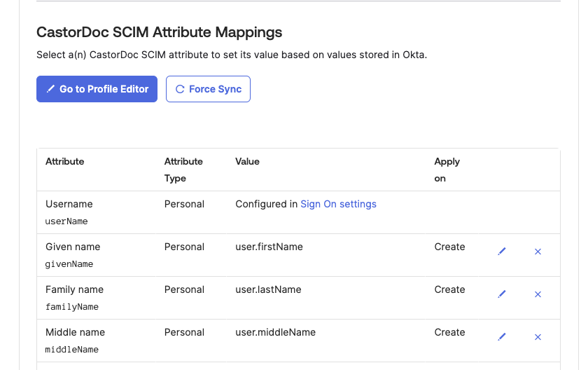Viewport: 588px width, 370px height.
Task: Delete the Given name mapping
Action: click(538, 252)
